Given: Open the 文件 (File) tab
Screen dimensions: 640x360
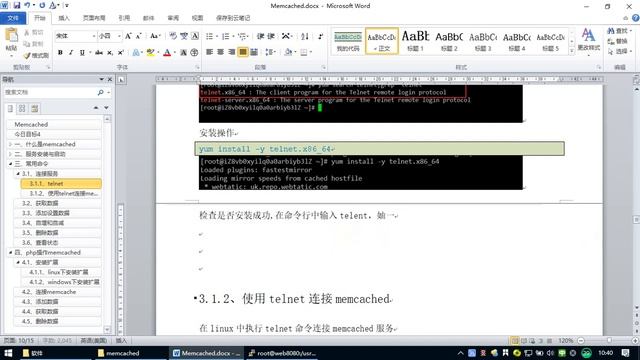Looking at the screenshot, I should pyautogui.click(x=13, y=18).
